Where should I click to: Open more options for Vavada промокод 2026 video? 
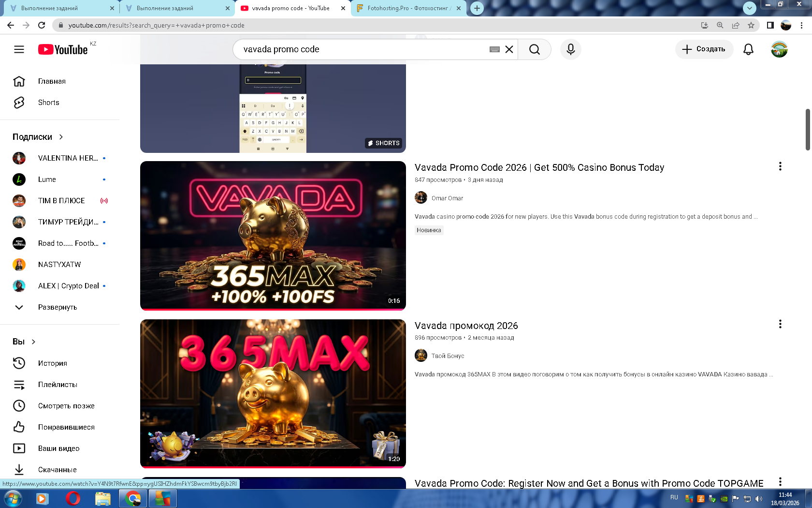click(780, 324)
